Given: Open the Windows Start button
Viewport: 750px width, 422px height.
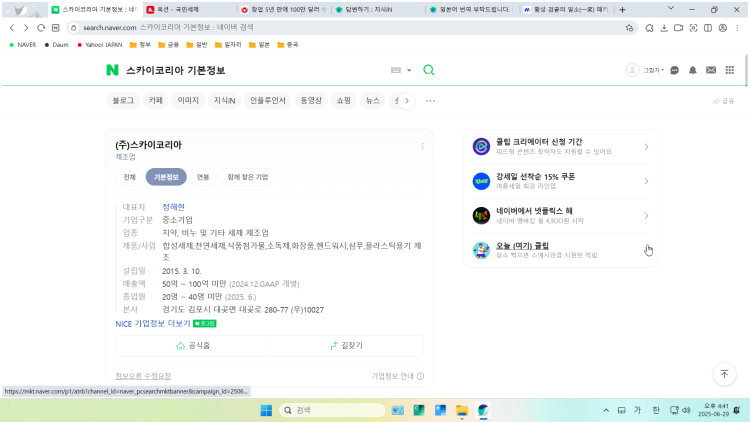Looking at the screenshot, I should pos(266,410).
